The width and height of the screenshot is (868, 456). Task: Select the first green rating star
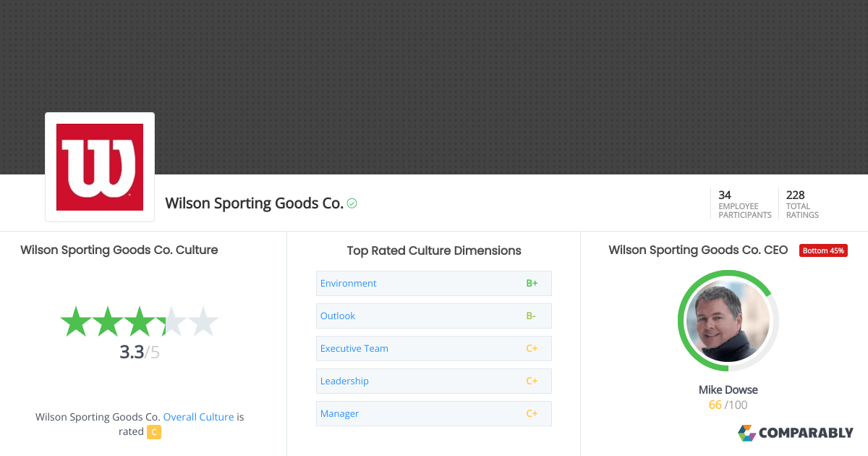click(75, 321)
